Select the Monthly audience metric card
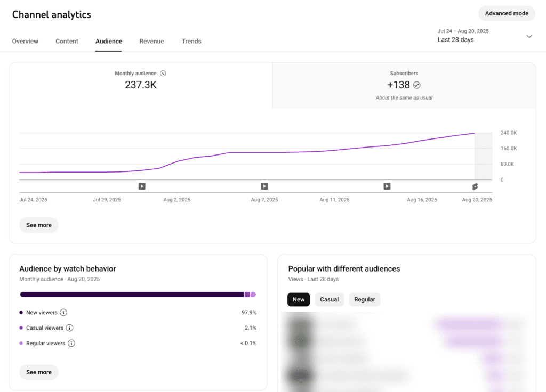Screen dimensions: 546x392 [141, 86]
